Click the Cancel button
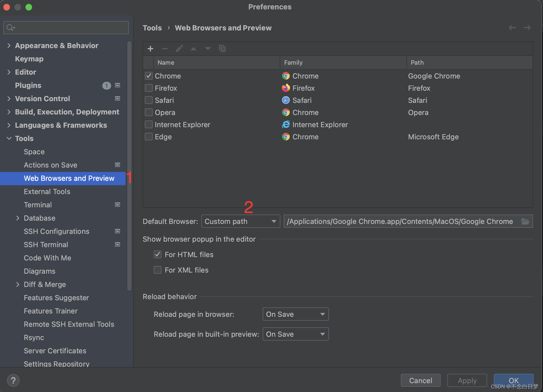This screenshot has width=543, height=392. click(420, 380)
